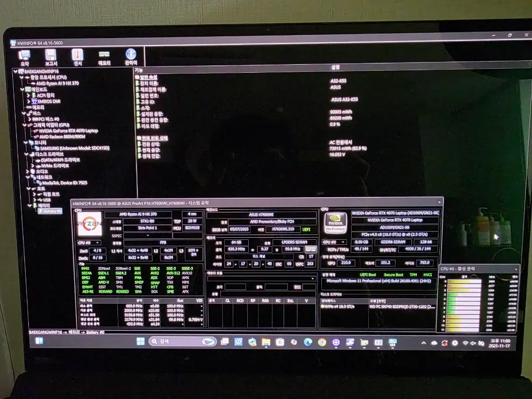Click the WD PC SN740 drive model entry
The width and height of the screenshot is (532, 399).
[402, 306]
